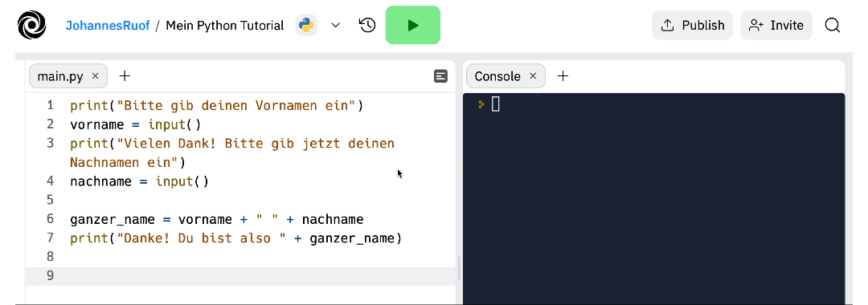
Task: Open the JohannesRuof profile link
Action: [108, 26]
